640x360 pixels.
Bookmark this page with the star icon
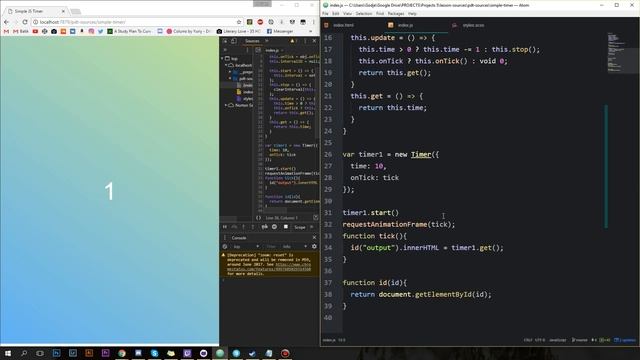(239, 22)
